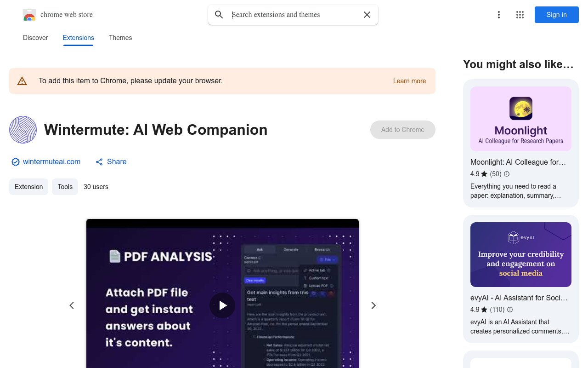Click the Tools category chip
The width and height of the screenshot is (588, 368).
point(65,187)
